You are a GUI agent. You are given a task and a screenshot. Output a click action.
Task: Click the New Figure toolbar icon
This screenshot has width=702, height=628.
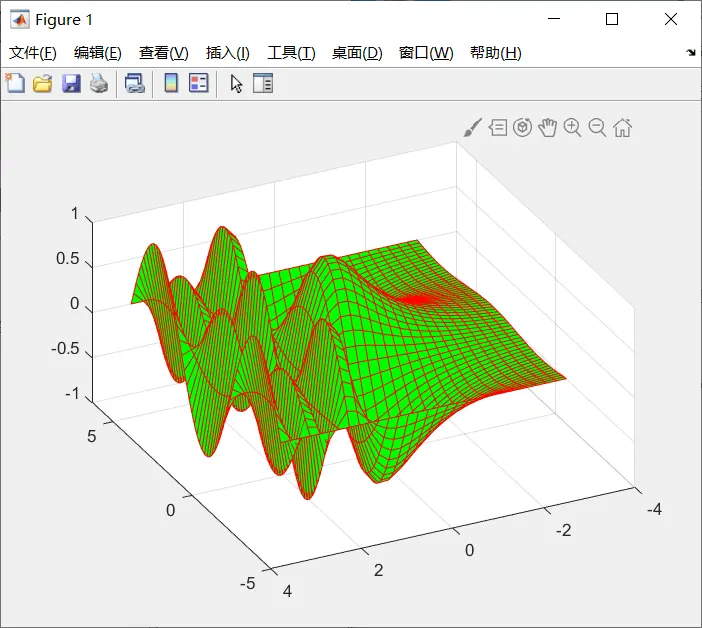point(16,83)
